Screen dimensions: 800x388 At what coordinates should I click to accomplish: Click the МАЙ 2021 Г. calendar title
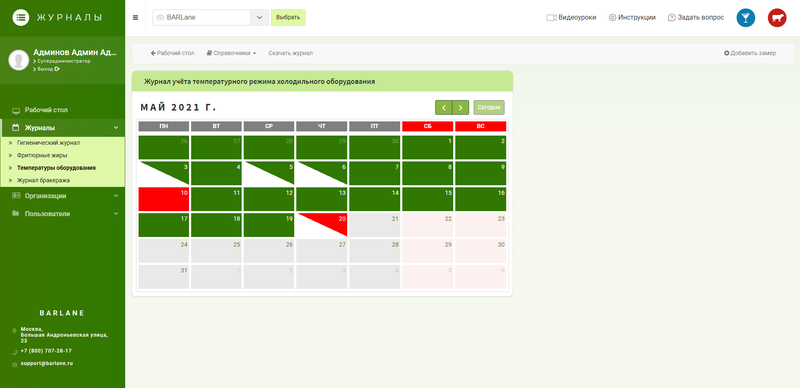click(178, 108)
